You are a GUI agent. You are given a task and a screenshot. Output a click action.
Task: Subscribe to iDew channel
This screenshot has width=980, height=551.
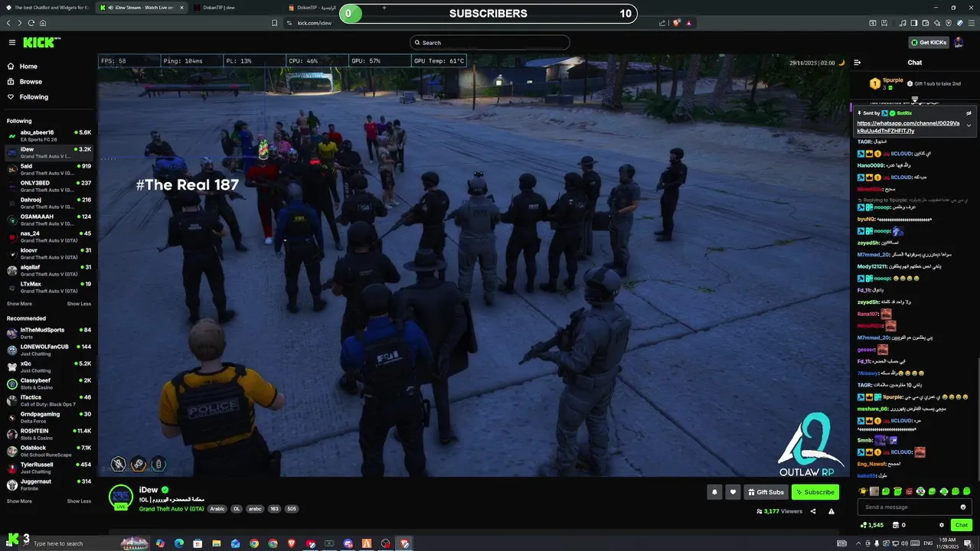(x=815, y=492)
